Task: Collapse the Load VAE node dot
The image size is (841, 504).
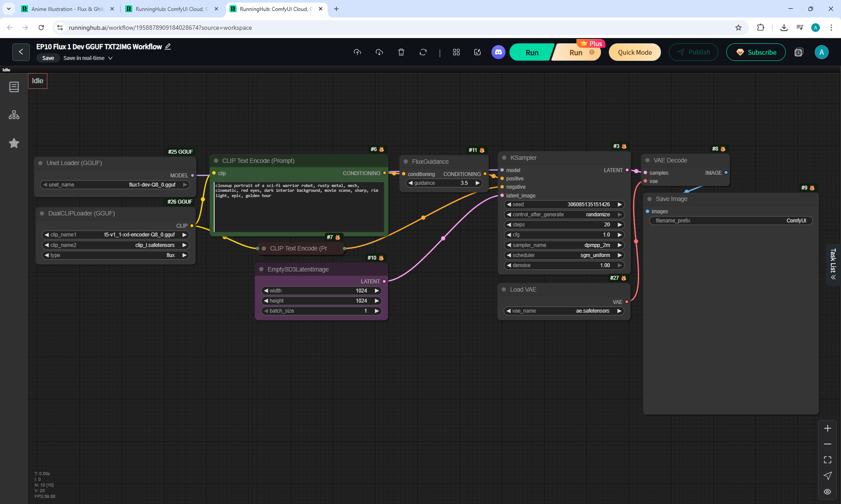Action: point(504,289)
